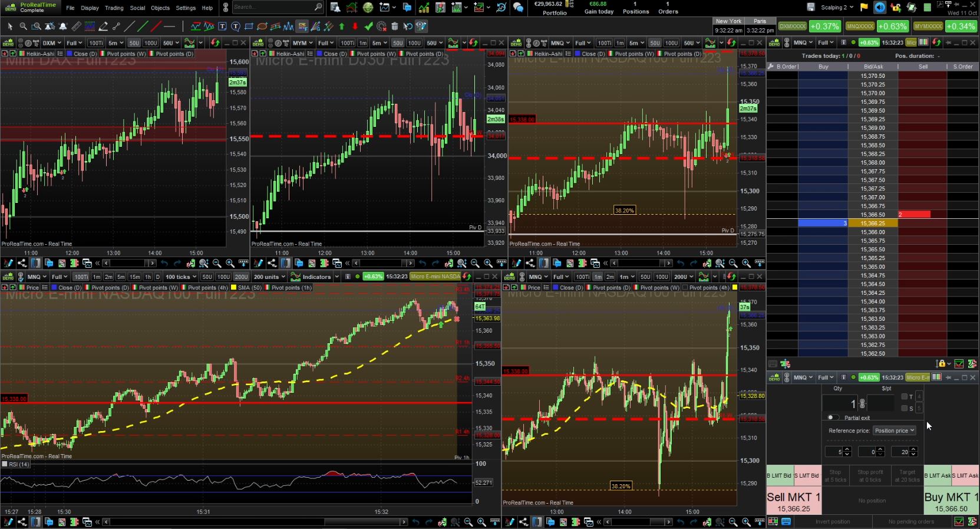Open the 100 ticks timeframe dropdown
Screen dimensions: 980x529
pos(181,277)
